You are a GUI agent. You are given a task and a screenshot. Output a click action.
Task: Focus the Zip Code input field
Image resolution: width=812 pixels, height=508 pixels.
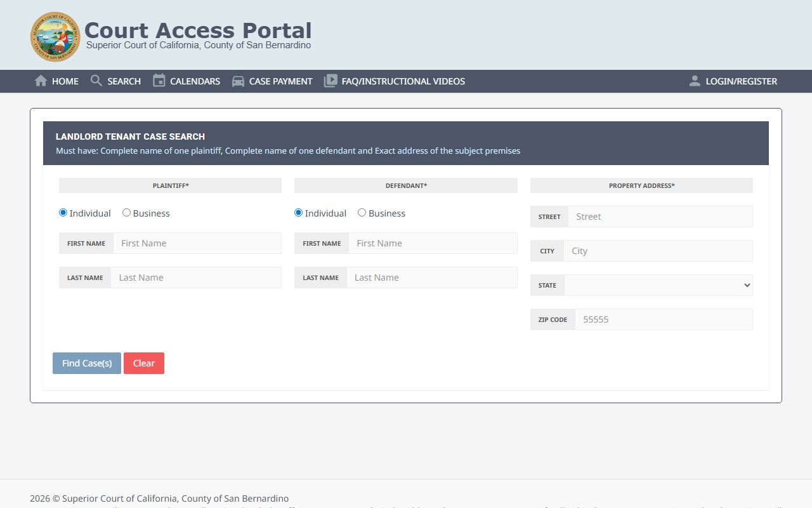pyautogui.click(x=664, y=319)
